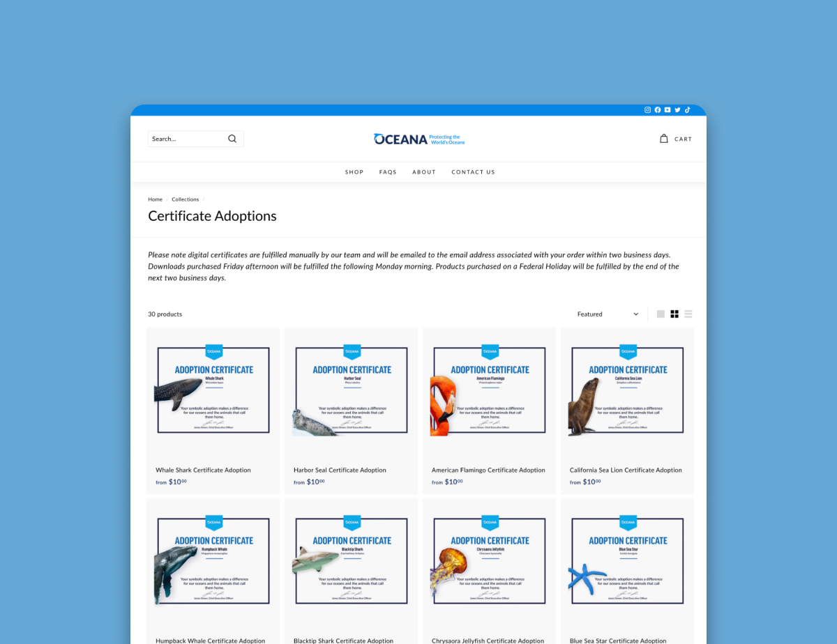Open the American Flamingo certificate thumbnail
This screenshot has height=644, width=837.
[489, 390]
